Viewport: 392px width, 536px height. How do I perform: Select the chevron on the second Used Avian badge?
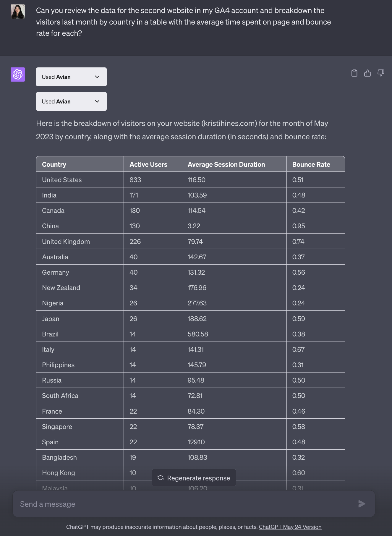[x=97, y=101]
